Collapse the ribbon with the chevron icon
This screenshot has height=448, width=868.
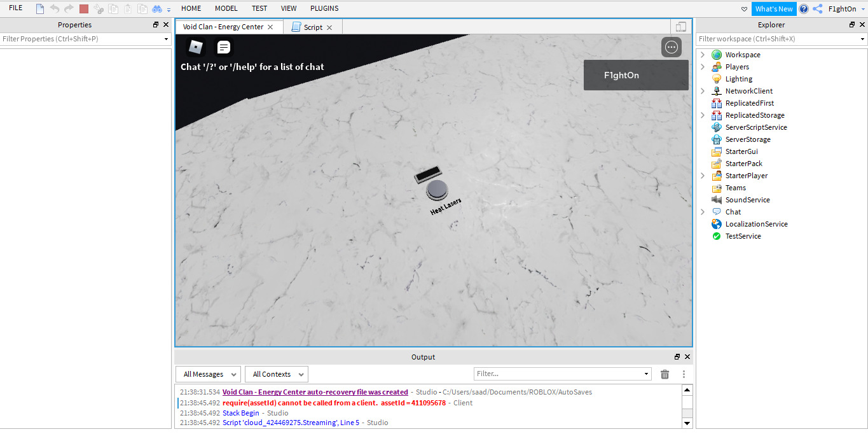[745, 9]
